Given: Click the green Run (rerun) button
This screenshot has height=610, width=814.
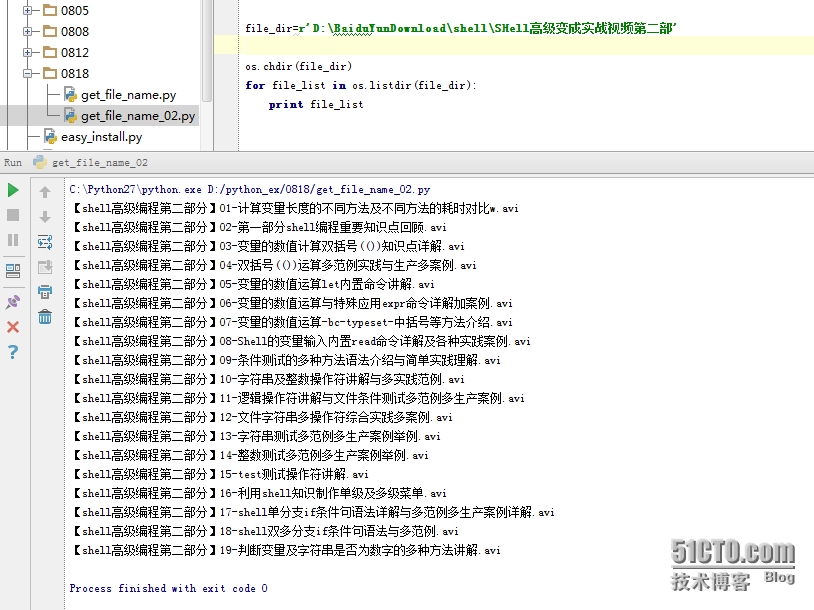Looking at the screenshot, I should (x=13, y=191).
